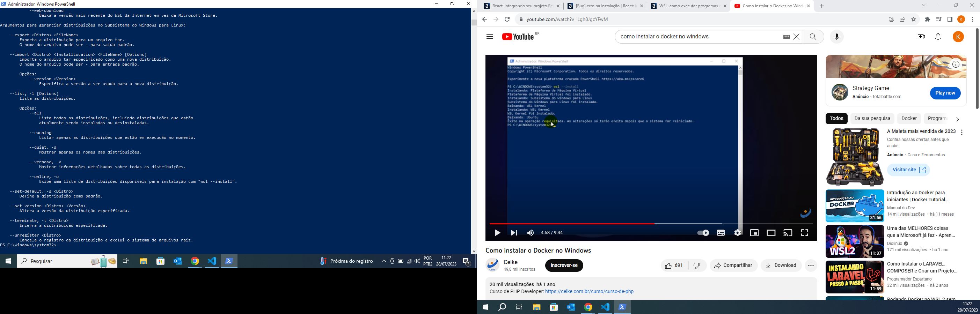Subscribe with Inscrever-se button

click(564, 266)
